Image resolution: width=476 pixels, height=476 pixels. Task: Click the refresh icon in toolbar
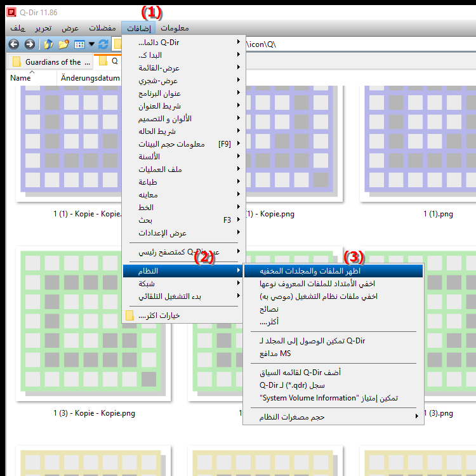(103, 44)
